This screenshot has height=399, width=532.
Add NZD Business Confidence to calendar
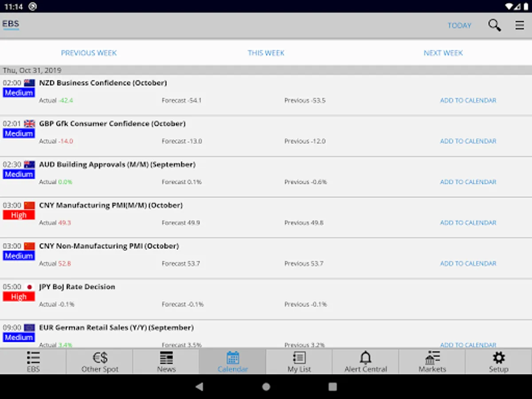pyautogui.click(x=468, y=101)
